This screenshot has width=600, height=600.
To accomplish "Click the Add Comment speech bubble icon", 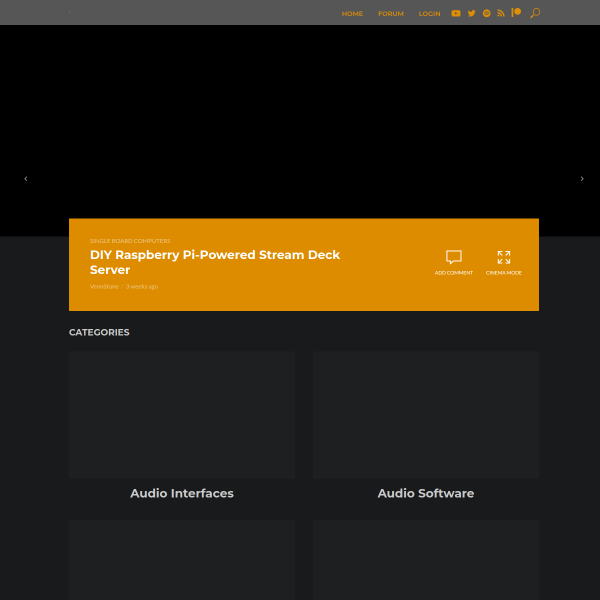I will [454, 257].
